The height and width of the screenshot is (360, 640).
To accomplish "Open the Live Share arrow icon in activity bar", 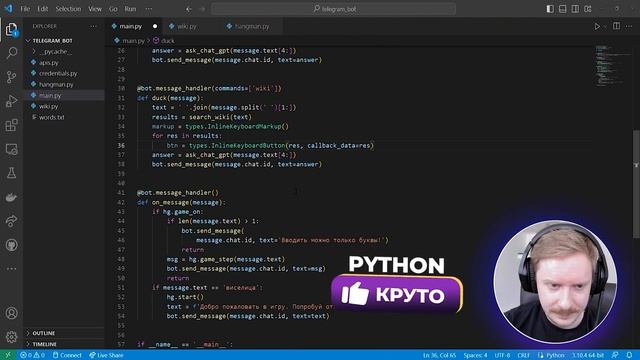I will pyautogui.click(x=11, y=221).
